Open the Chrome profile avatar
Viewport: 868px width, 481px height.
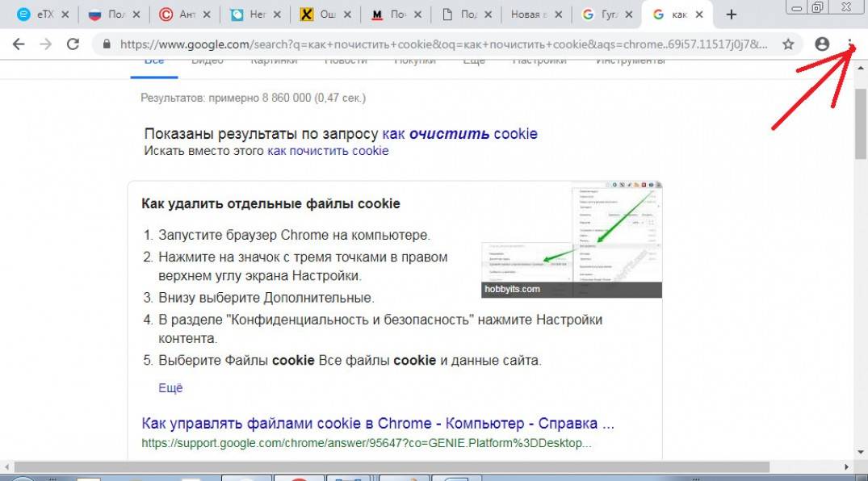tap(822, 44)
